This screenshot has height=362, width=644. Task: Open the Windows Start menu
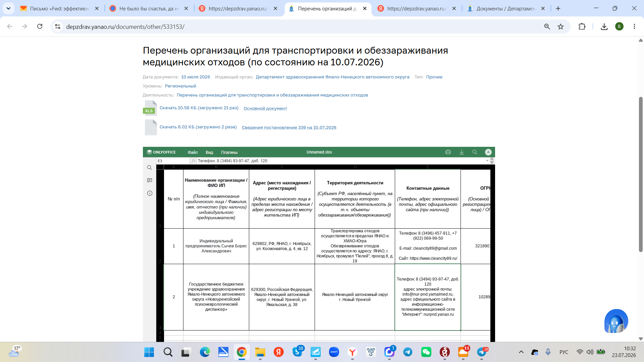pyautogui.click(x=149, y=352)
